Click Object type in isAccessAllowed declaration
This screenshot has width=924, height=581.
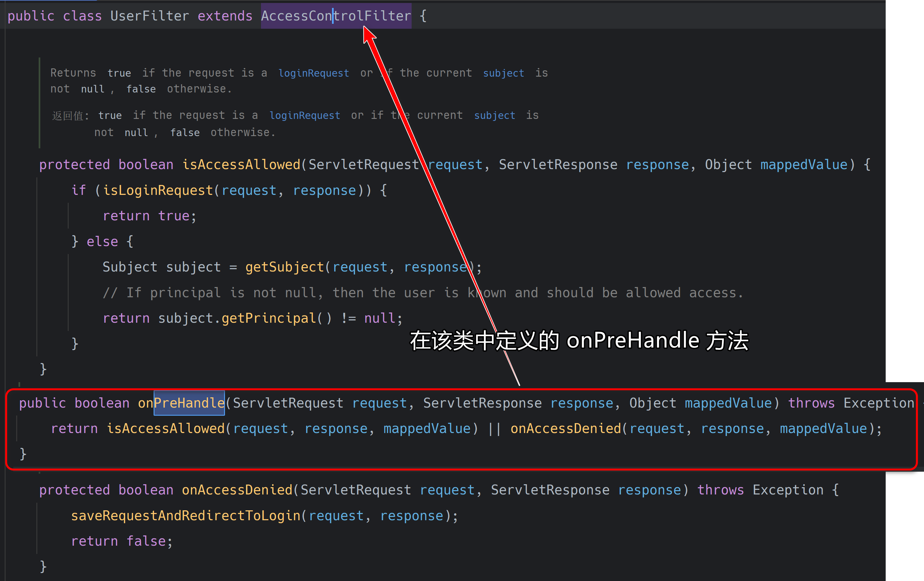pos(728,164)
